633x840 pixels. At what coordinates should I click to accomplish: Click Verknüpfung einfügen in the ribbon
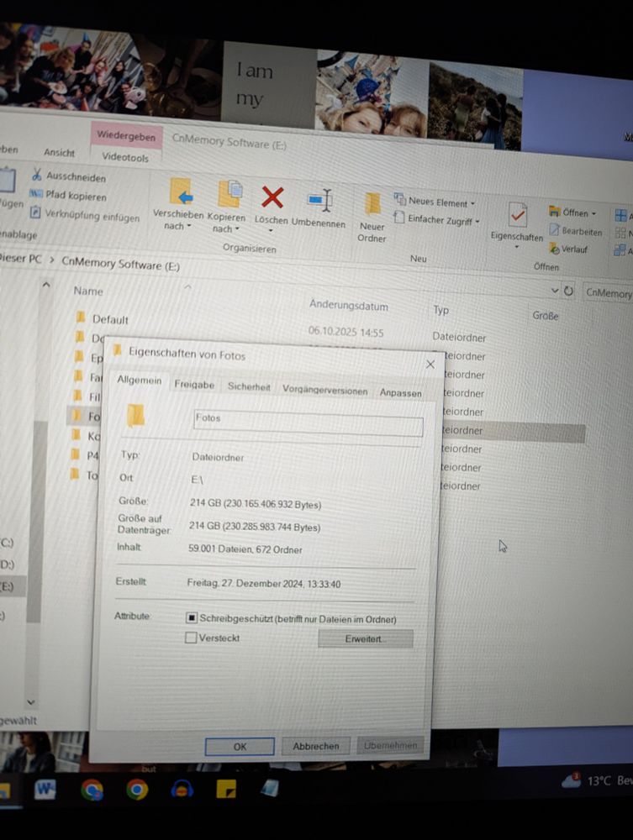85,215
